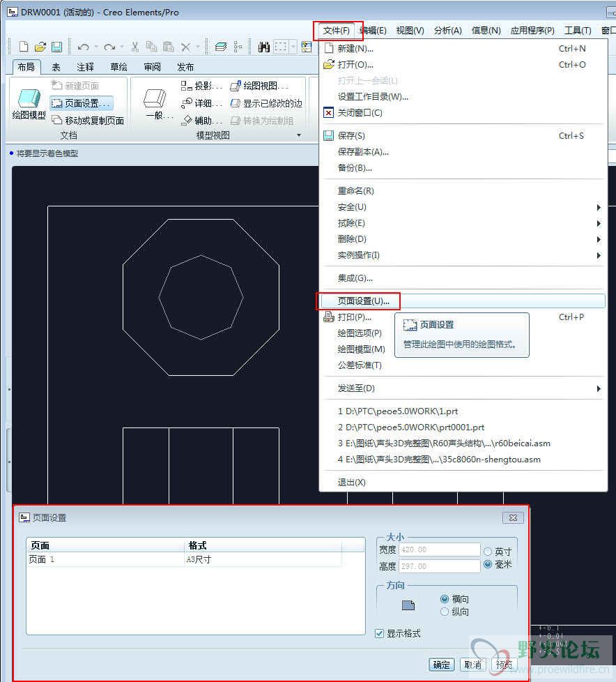The width and height of the screenshot is (616, 682).
Task: Choose 保存副本(A)... menu entry
Action: (363, 152)
